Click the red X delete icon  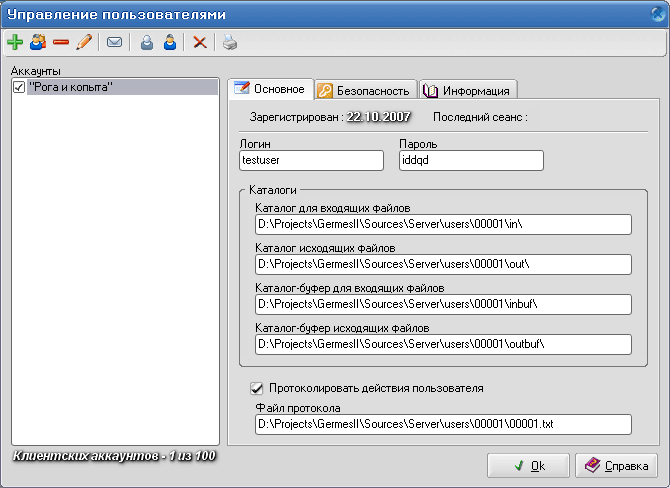(200, 42)
